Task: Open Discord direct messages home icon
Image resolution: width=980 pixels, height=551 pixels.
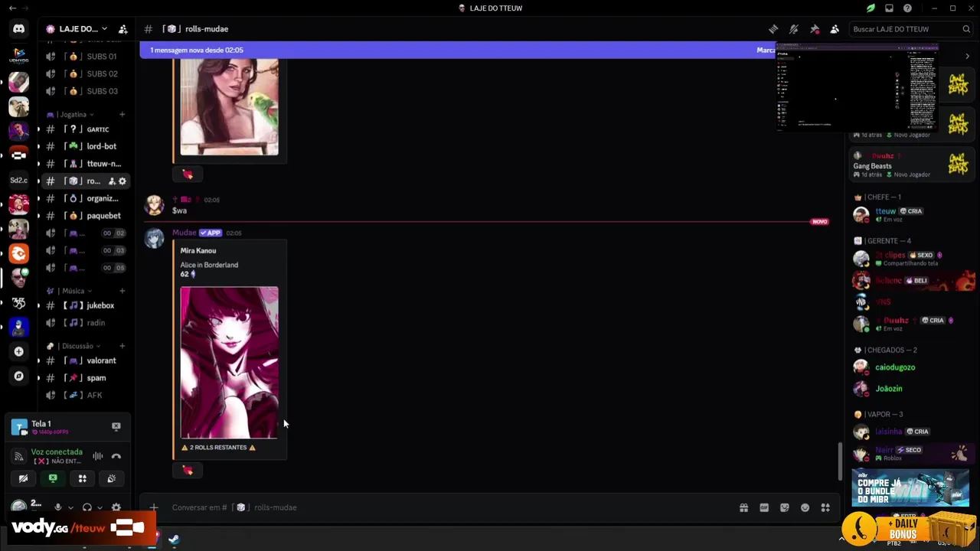Action: pos(19,29)
